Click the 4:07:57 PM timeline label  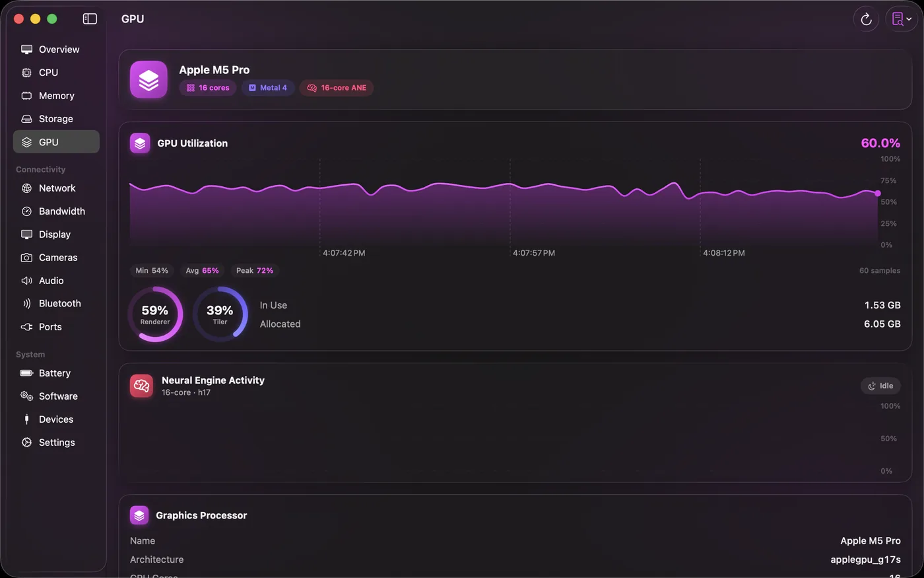(534, 253)
